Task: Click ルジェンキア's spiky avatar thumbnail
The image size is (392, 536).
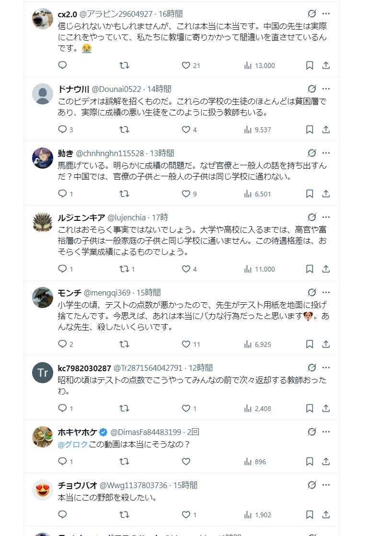Action: [x=43, y=223]
